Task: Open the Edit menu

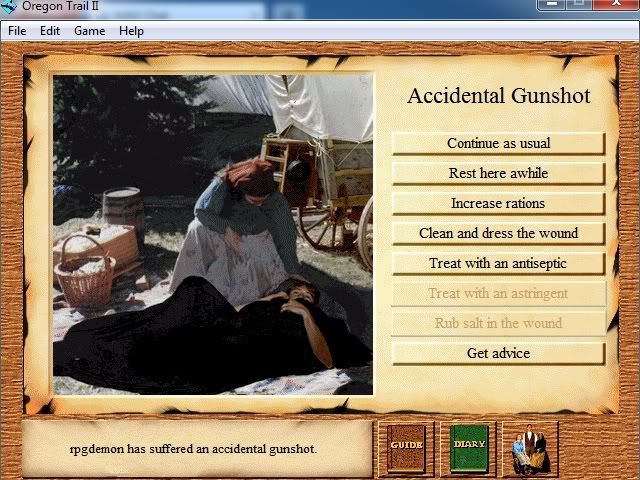Action: tap(50, 31)
